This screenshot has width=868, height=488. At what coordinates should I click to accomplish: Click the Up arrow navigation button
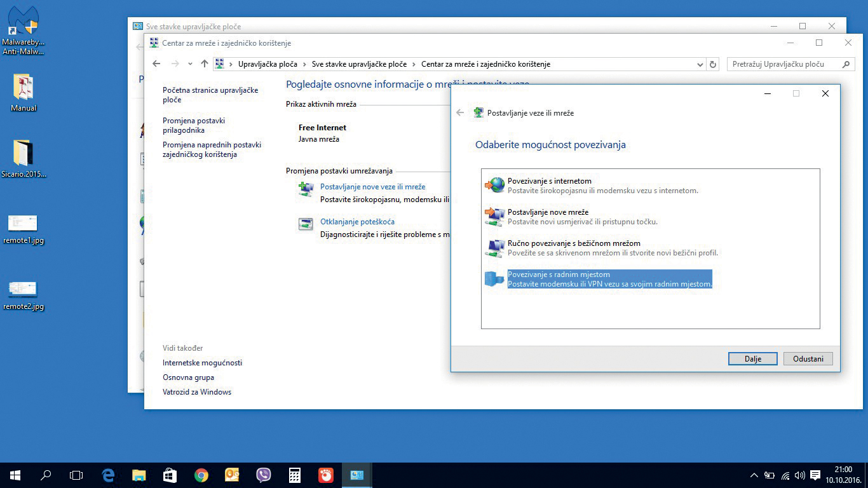click(x=204, y=64)
